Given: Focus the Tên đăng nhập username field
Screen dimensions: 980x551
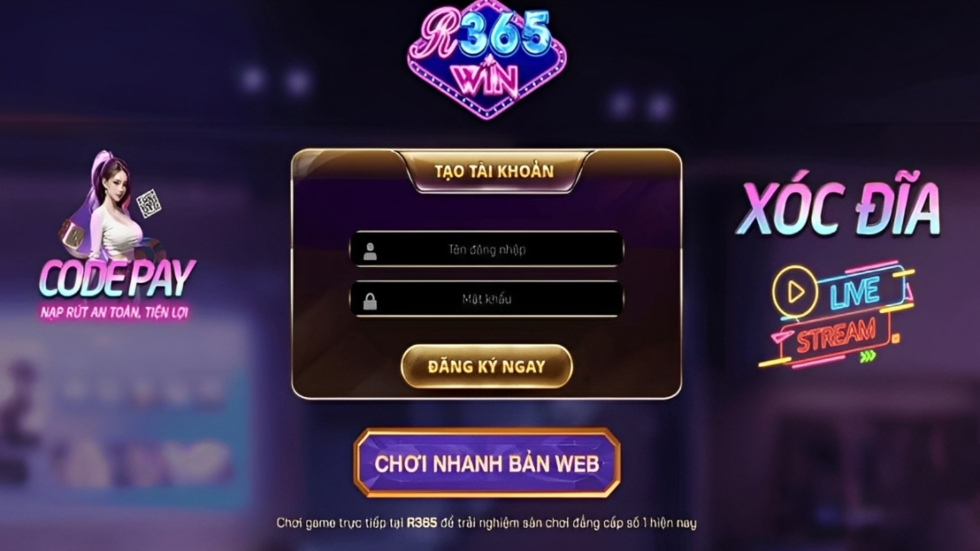Looking at the screenshot, I should click(x=487, y=250).
